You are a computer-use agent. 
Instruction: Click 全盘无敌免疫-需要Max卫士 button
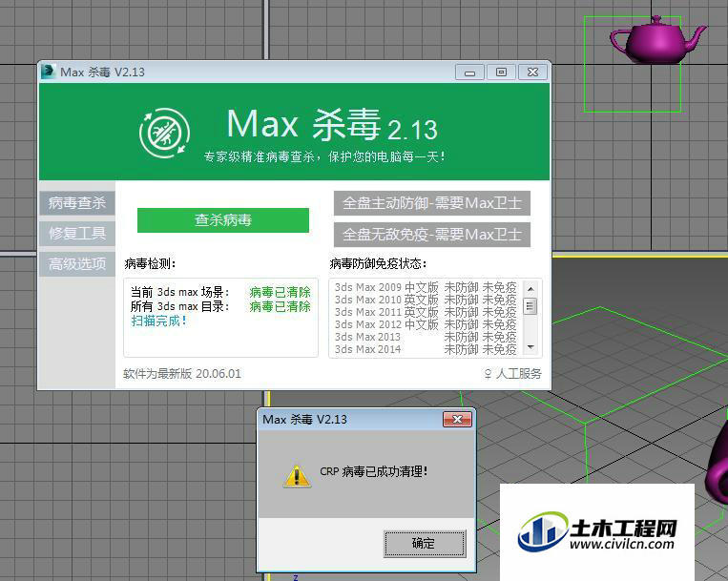click(x=432, y=235)
